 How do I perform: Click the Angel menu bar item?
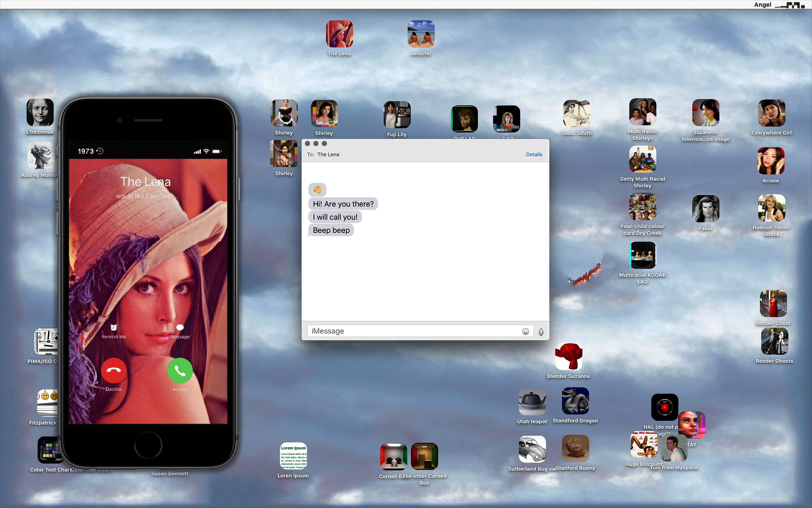(x=763, y=5)
